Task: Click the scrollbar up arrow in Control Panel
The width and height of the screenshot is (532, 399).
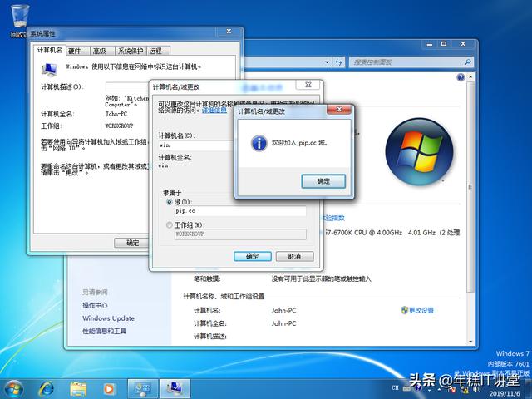Action: click(470, 77)
